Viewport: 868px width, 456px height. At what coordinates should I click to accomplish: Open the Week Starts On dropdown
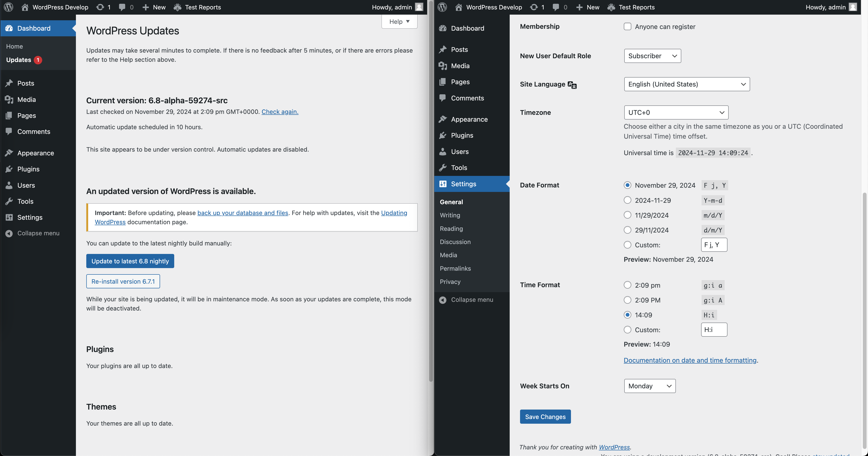click(650, 386)
